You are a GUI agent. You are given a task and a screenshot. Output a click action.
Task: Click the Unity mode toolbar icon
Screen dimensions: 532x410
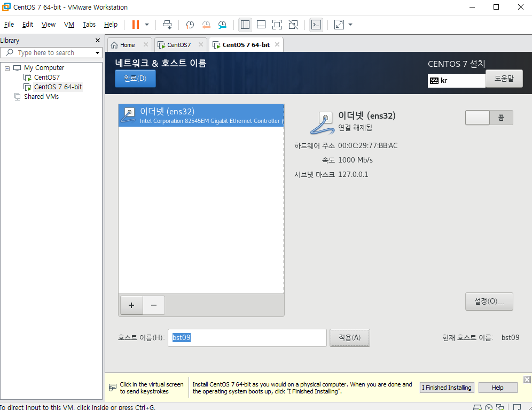(x=293, y=25)
